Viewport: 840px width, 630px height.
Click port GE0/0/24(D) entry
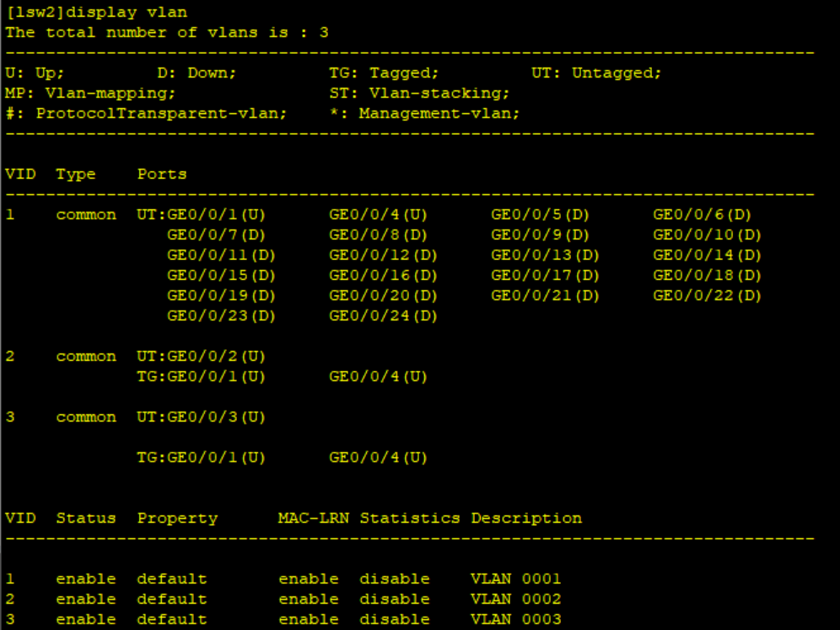pyautogui.click(x=383, y=316)
